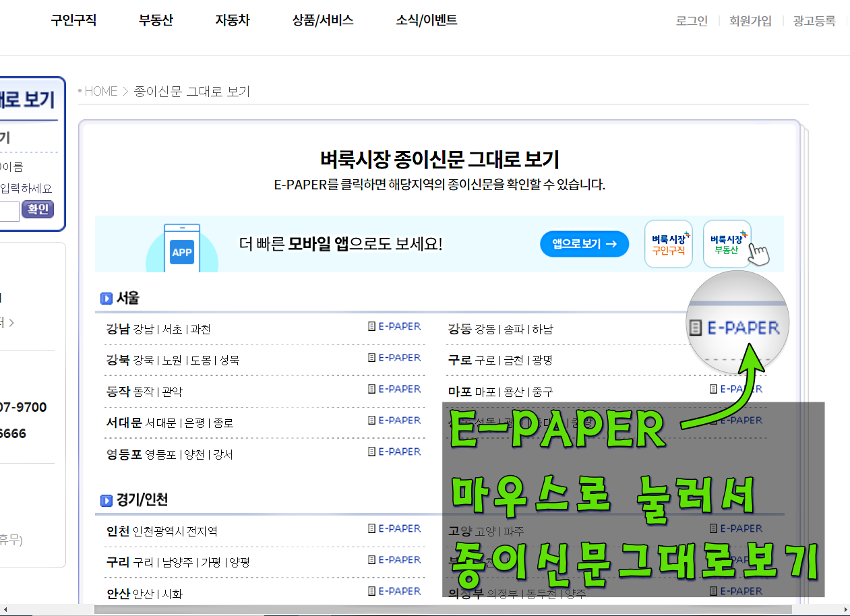Open the 벼룩시장 부동산 app icon
The width and height of the screenshot is (850, 616).
click(x=727, y=244)
